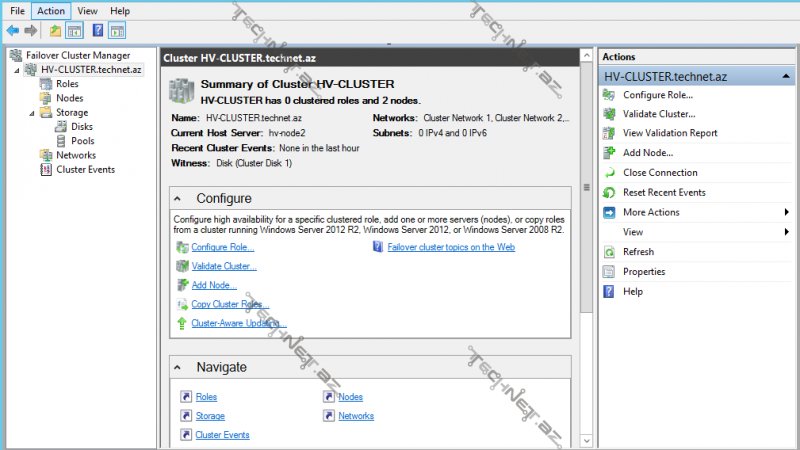Screen dimensions: 800x450
Task: Expand the More Actions submenu arrow
Action: pyautogui.click(x=786, y=212)
